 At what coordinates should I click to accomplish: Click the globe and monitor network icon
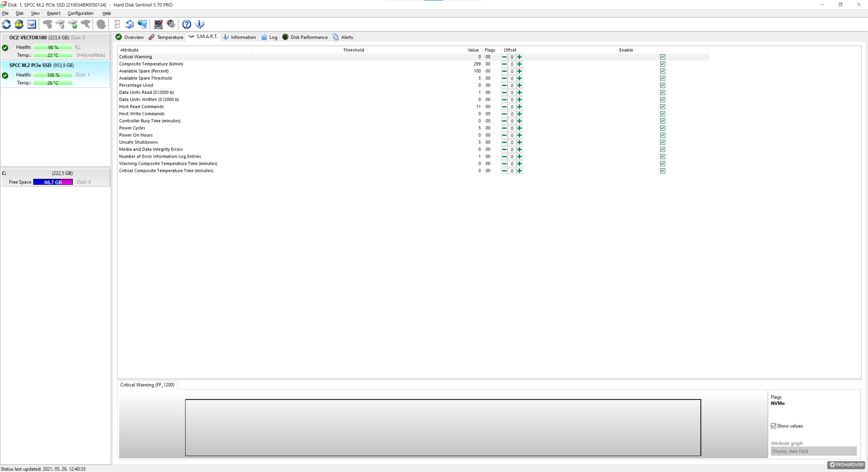click(142, 24)
